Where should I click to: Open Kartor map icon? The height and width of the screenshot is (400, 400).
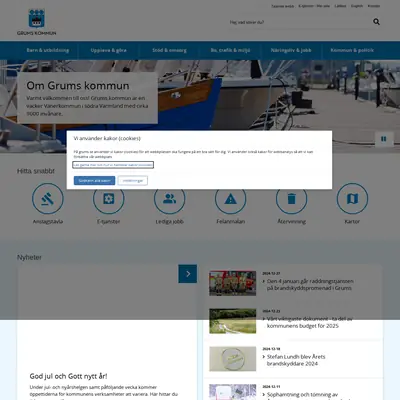point(352,198)
